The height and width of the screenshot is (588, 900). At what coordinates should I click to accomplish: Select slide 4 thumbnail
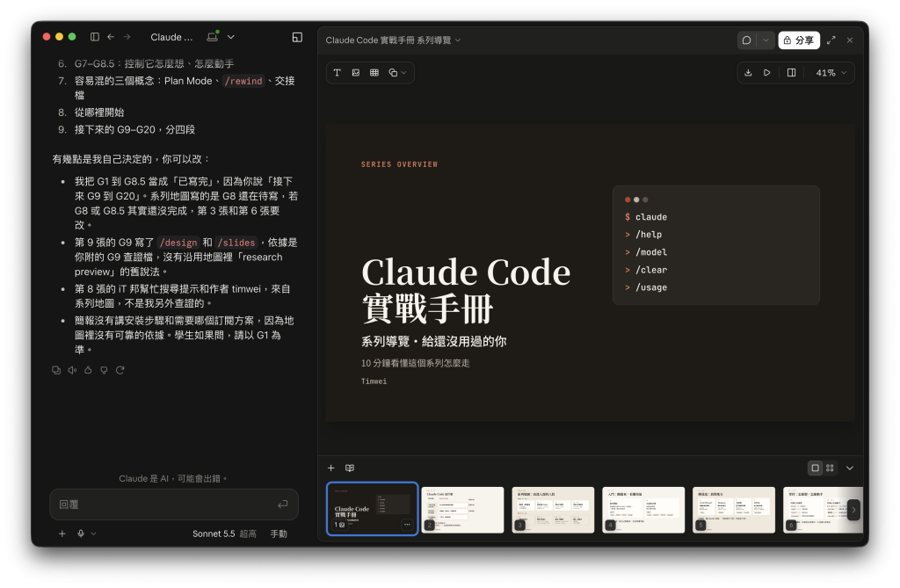pyautogui.click(x=643, y=510)
